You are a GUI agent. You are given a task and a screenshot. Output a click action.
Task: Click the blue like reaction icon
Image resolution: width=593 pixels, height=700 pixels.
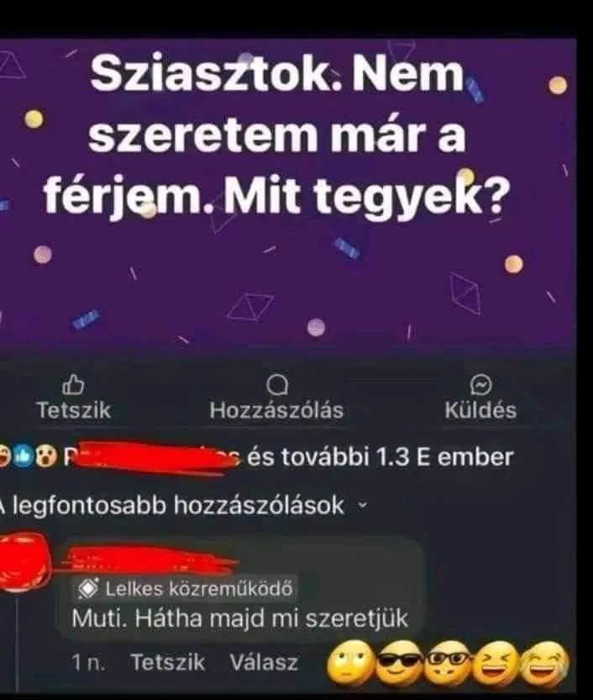pyautogui.click(x=25, y=456)
